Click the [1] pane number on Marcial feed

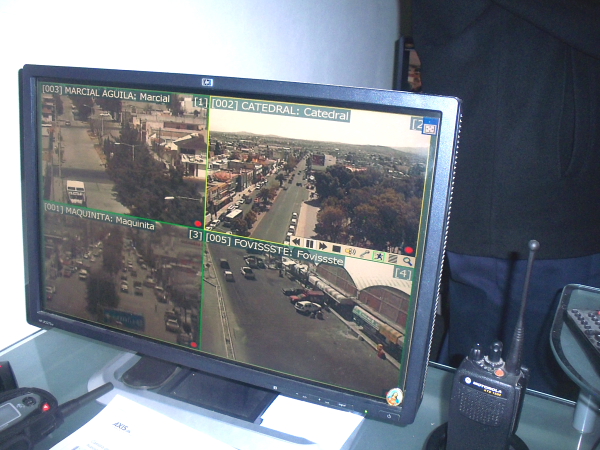coord(200,103)
